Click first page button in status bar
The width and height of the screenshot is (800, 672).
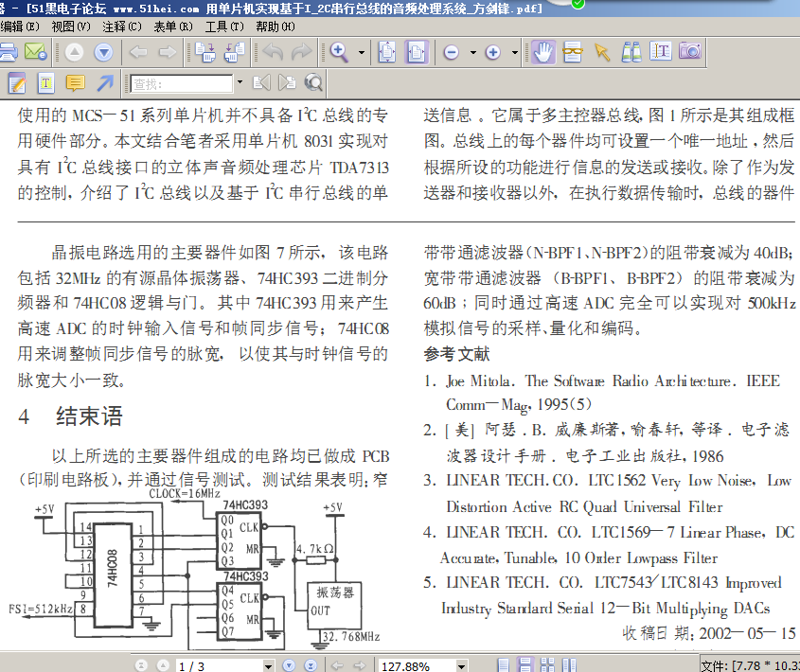(x=141, y=665)
